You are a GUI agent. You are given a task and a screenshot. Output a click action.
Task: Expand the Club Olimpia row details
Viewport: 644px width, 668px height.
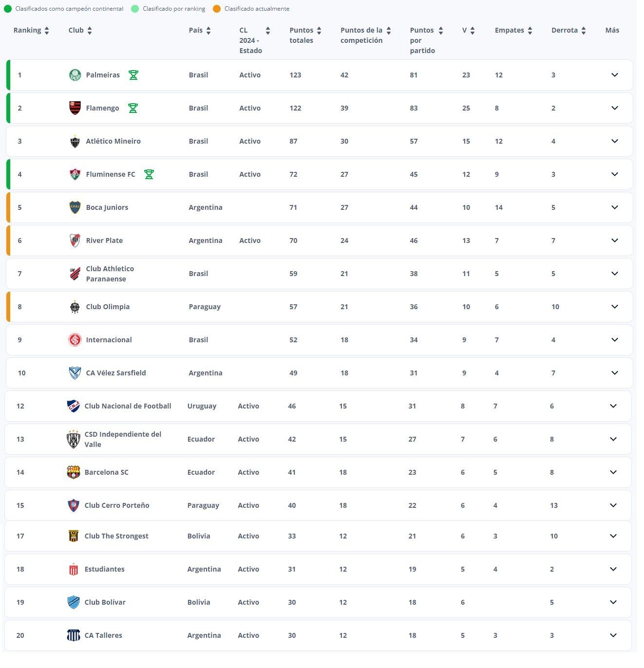pos(615,307)
